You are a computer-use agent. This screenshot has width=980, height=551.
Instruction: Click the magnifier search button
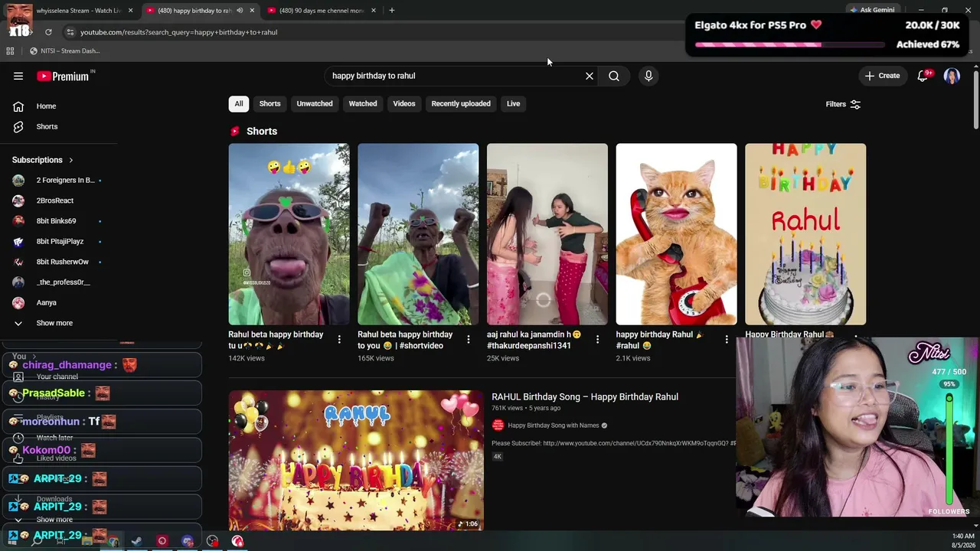click(x=614, y=76)
